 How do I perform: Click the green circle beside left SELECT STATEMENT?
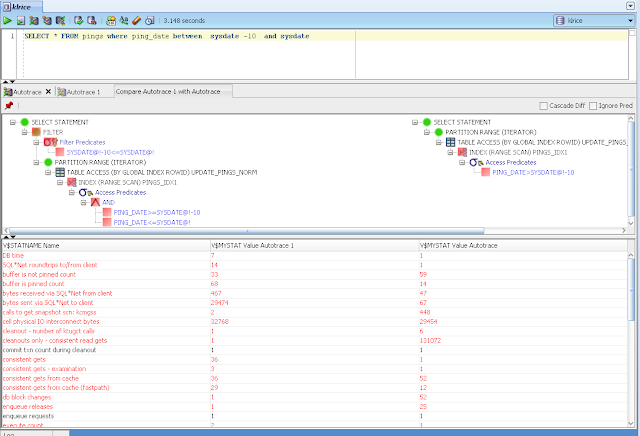coord(24,122)
